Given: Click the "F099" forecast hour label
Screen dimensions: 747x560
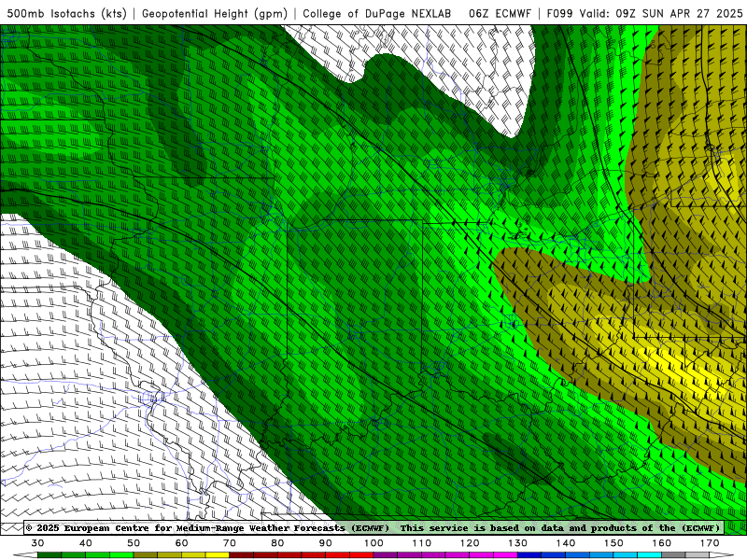Looking at the screenshot, I should click(x=559, y=13).
